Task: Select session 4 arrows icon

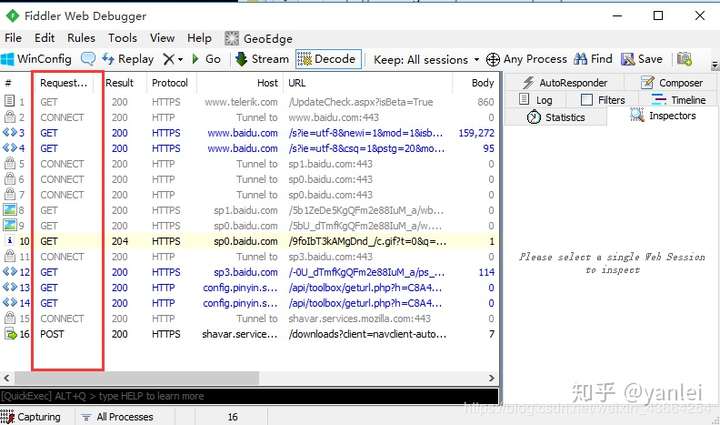Action: pos(10,148)
